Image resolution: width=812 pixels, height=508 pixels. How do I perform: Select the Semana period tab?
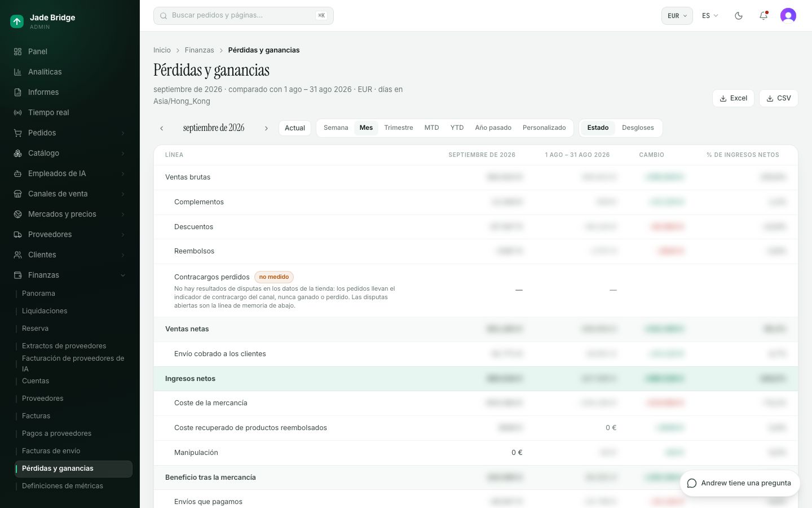tap(336, 128)
